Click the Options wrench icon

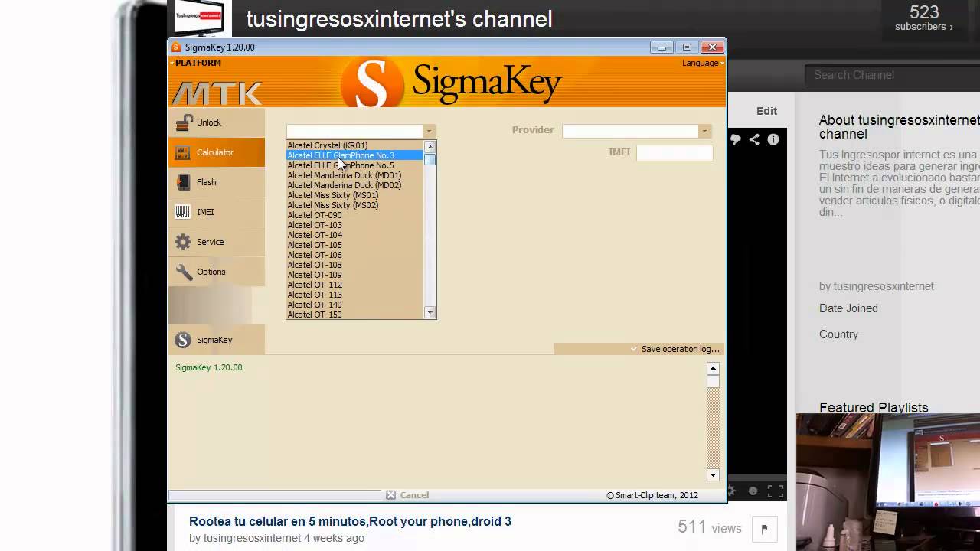tap(183, 272)
